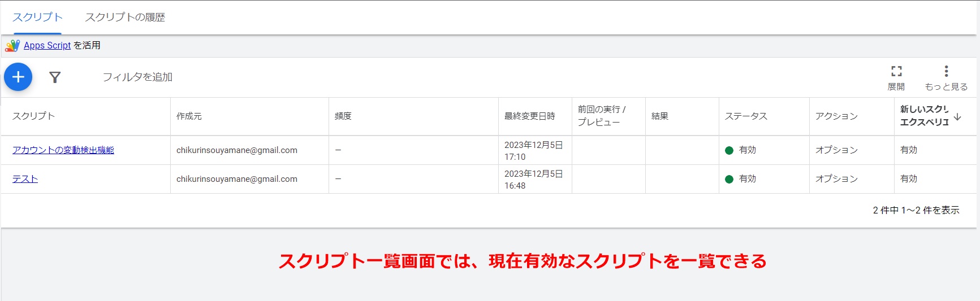Click the expand (展開) fullscreen icon
980x301 pixels.
896,71
